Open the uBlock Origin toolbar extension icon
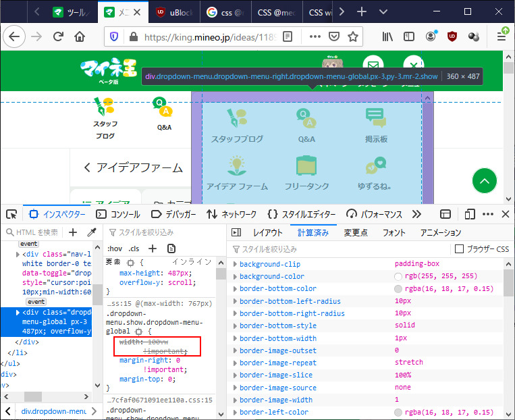This screenshot has width=515, height=420. coord(452,36)
